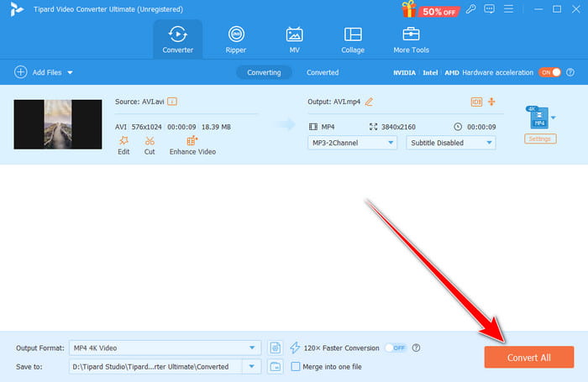Click the source size 18.39 MB
The image size is (588, 382).
coord(216,127)
